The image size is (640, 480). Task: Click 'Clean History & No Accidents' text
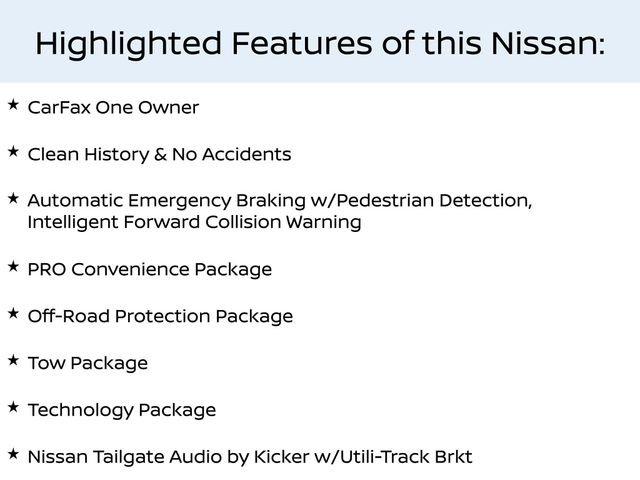(x=159, y=154)
